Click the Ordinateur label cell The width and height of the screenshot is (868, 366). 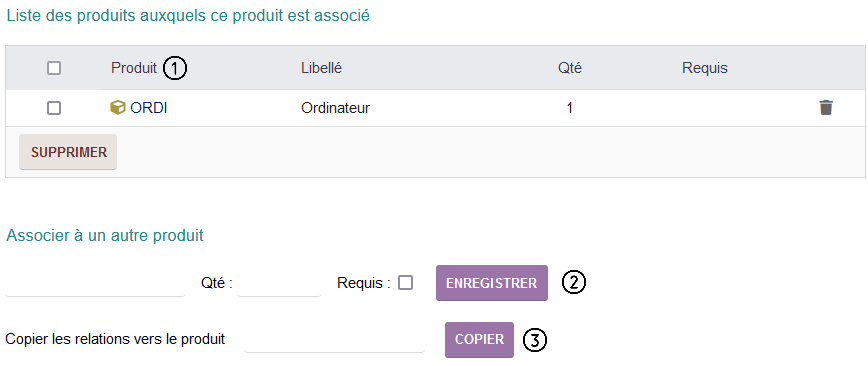click(335, 108)
